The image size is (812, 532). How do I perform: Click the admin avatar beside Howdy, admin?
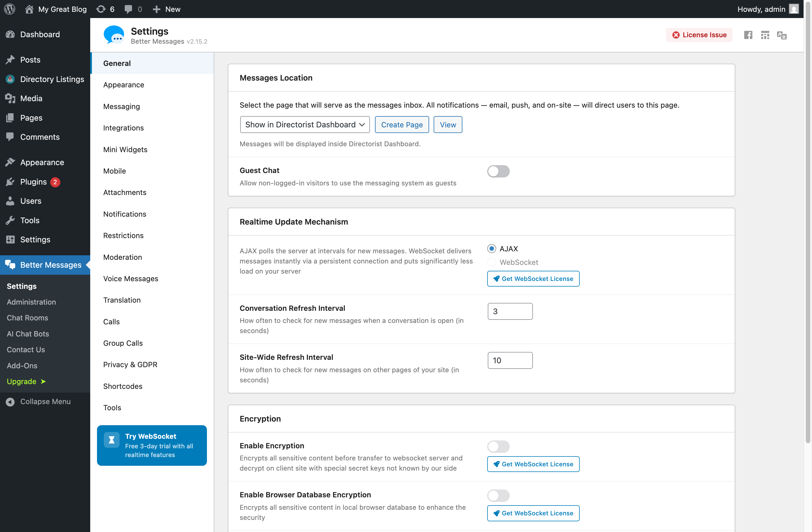794,9
